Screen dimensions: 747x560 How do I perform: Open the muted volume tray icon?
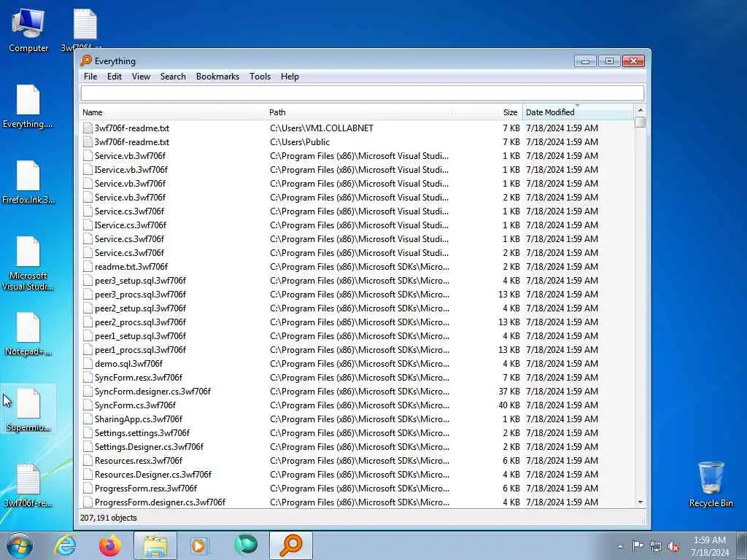(x=673, y=546)
